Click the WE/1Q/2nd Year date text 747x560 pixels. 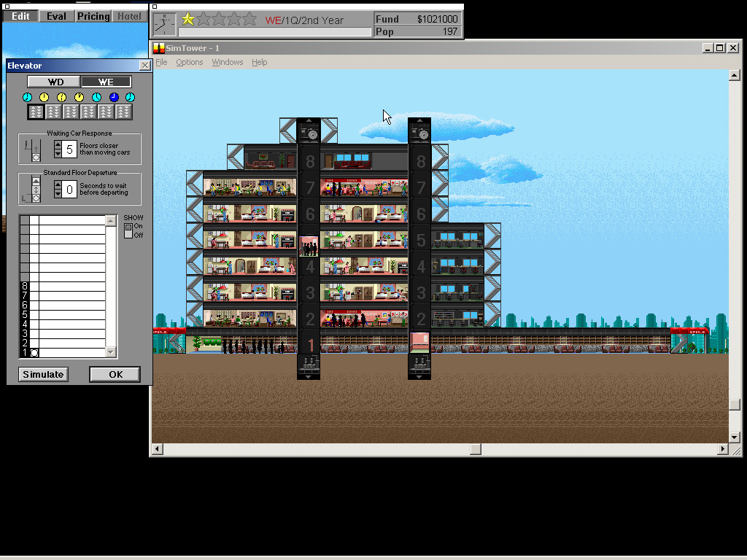pos(304,20)
